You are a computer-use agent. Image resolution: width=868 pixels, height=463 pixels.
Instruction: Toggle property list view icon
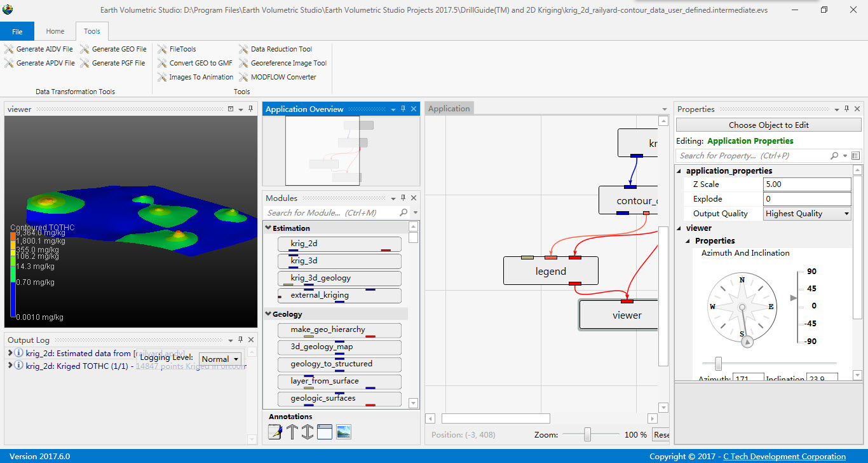coord(855,155)
